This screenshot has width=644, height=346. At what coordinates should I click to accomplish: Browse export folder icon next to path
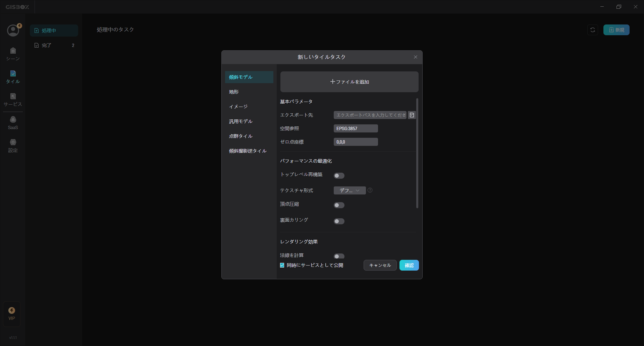coord(412,115)
